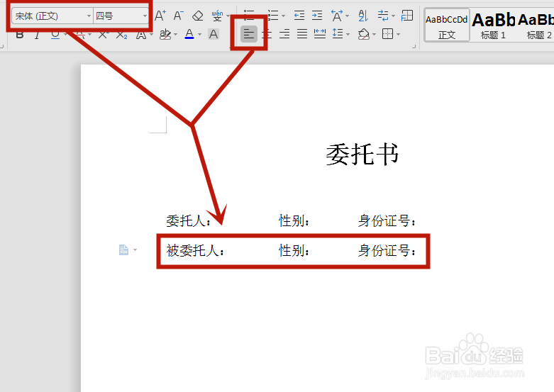Click the borders icon
Viewport: 554px width, 392px height.
pyautogui.click(x=387, y=34)
